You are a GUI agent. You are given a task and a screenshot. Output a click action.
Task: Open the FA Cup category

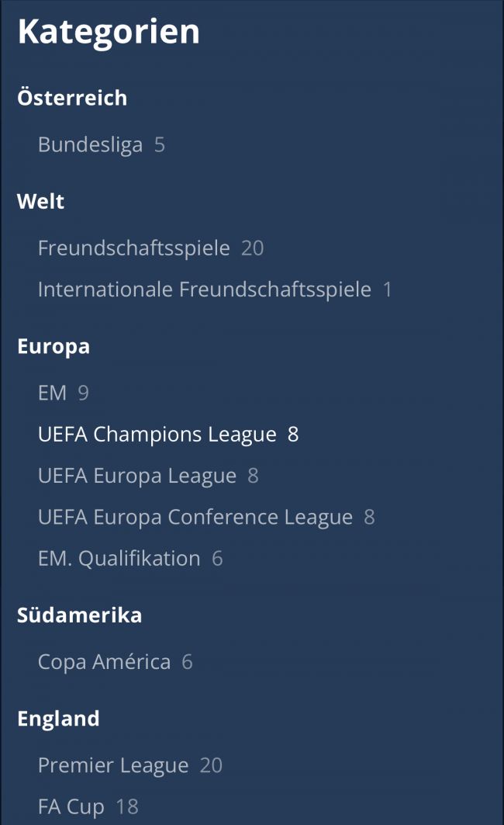point(71,807)
